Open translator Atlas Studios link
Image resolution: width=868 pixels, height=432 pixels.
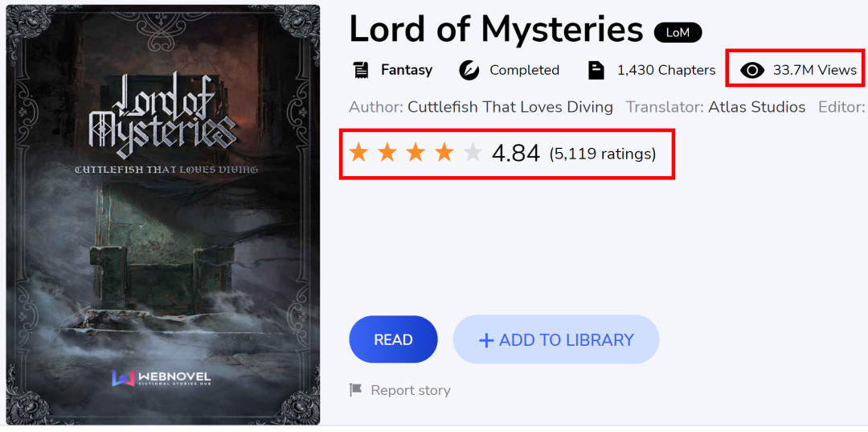[757, 107]
